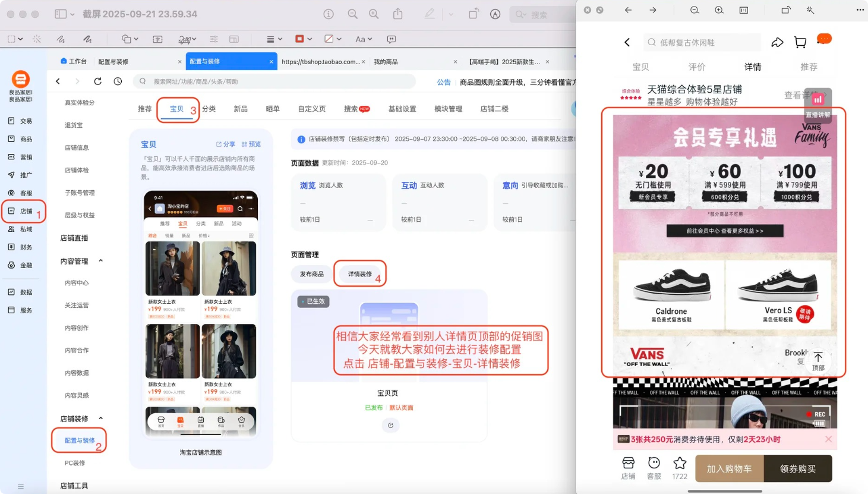Add a speech bubble annotation from markup toolbar
The width and height of the screenshot is (868, 494).
(x=392, y=39)
